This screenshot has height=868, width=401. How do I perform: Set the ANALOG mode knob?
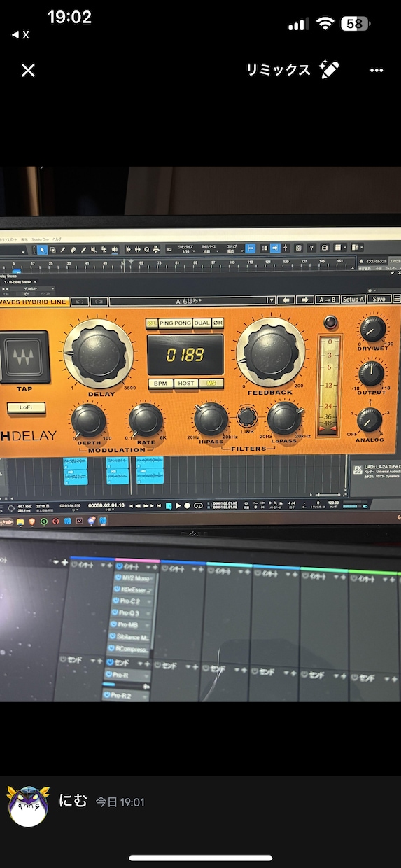point(370,419)
